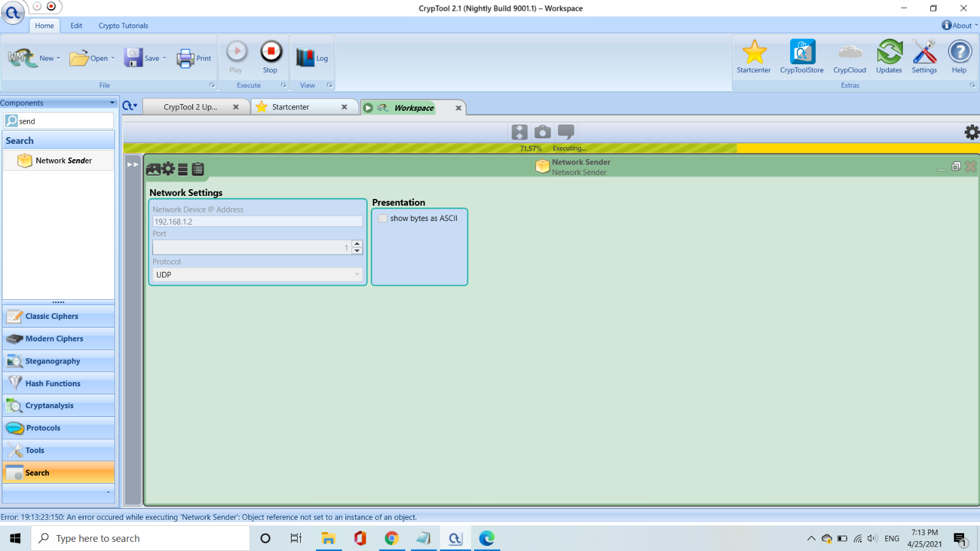This screenshot has height=551, width=980.
Task: Close the CrypTool 2 Up... tab
Action: (236, 107)
